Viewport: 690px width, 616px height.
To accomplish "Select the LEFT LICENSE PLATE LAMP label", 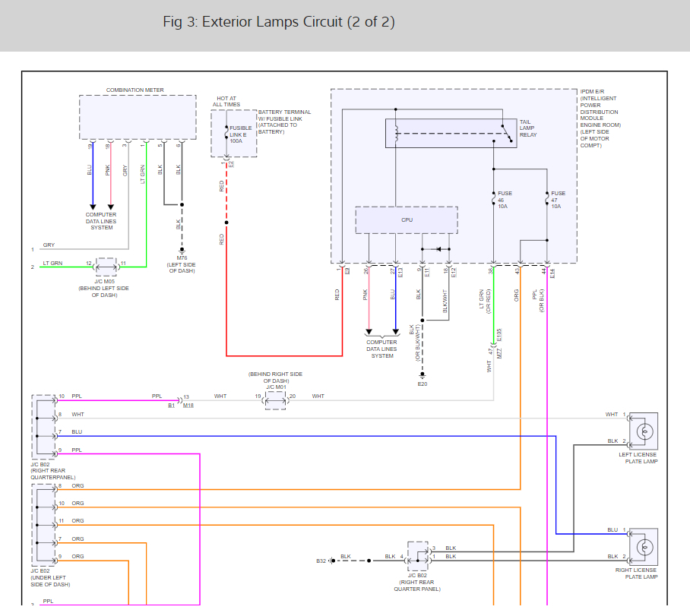I will tap(638, 458).
